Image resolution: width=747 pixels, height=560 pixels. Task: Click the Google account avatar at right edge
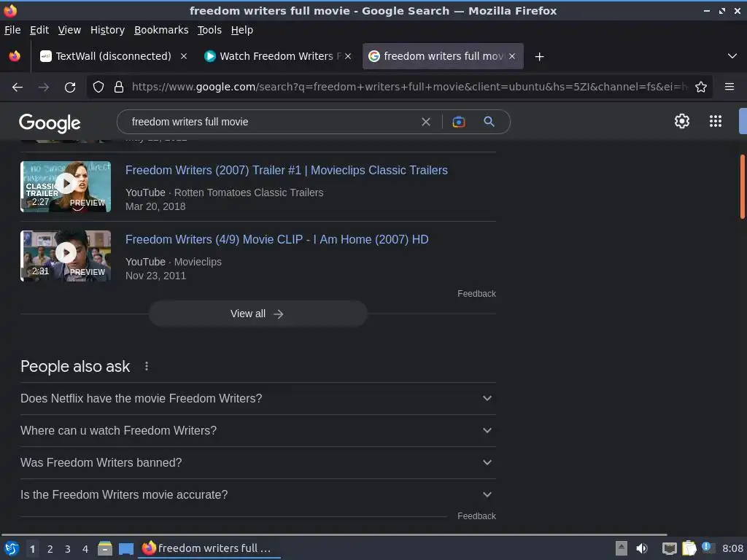(743, 122)
